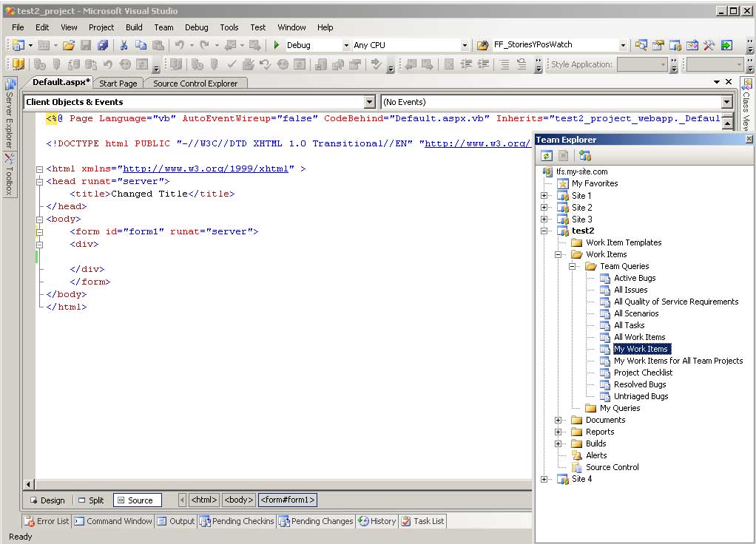Open the Error List tab
Viewport: 756px width, 544px height.
(x=47, y=521)
